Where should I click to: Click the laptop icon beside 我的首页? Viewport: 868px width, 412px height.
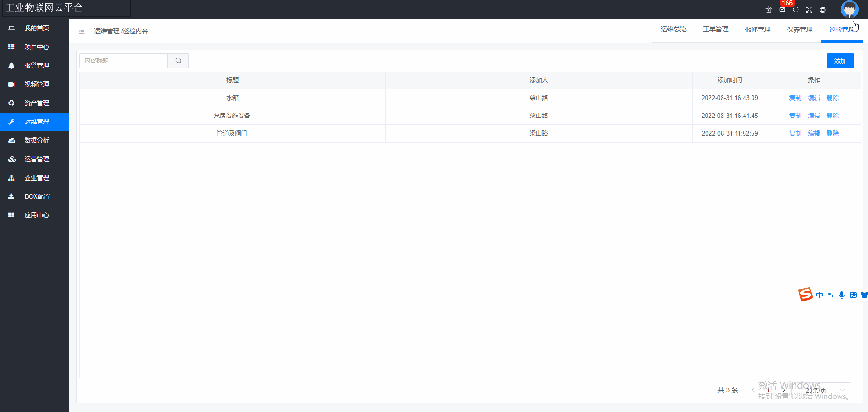tap(12, 29)
